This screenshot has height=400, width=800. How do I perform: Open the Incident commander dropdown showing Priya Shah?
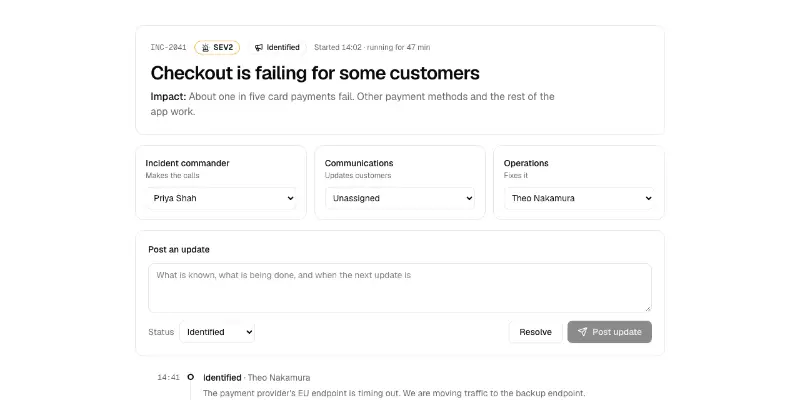(x=221, y=198)
